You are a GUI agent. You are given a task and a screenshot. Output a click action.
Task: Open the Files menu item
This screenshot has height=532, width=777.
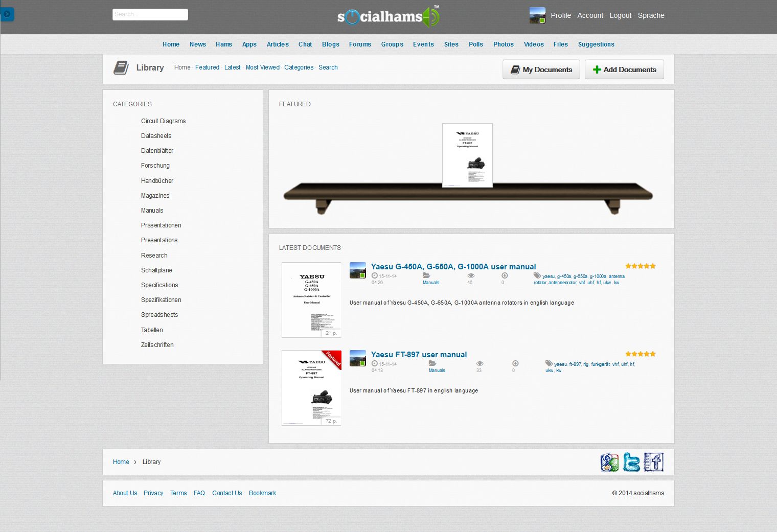561,44
